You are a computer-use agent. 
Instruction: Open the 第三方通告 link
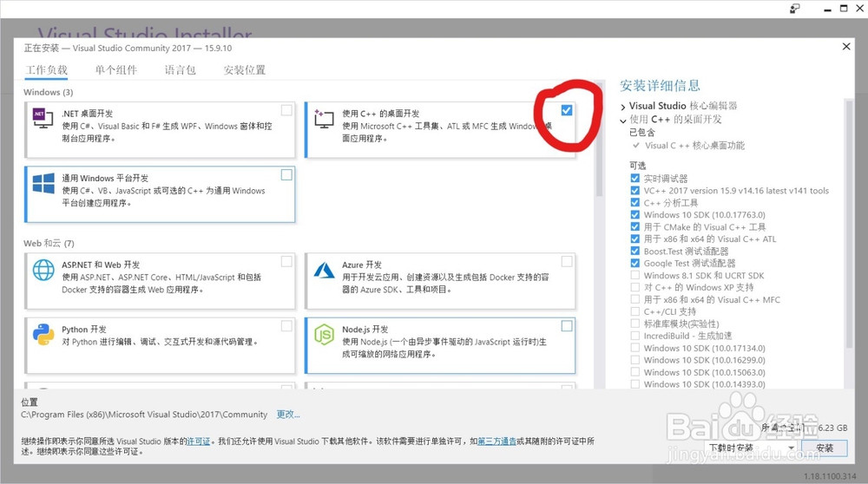[496, 441]
